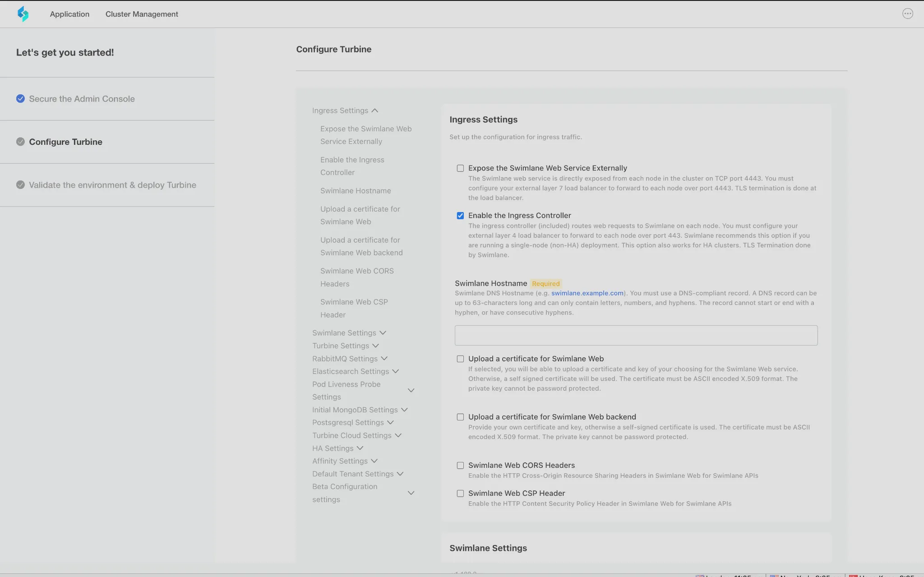
Task: Open the Cluster Management tab
Action: click(142, 14)
